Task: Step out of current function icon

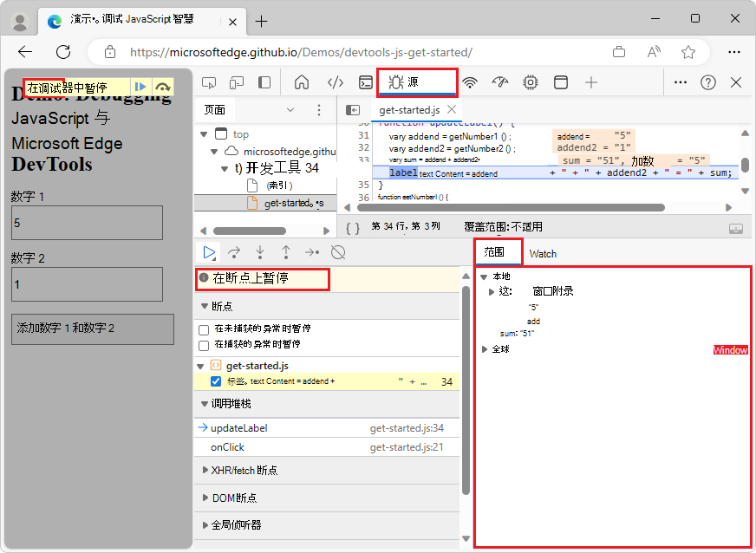Action: pyautogui.click(x=286, y=252)
